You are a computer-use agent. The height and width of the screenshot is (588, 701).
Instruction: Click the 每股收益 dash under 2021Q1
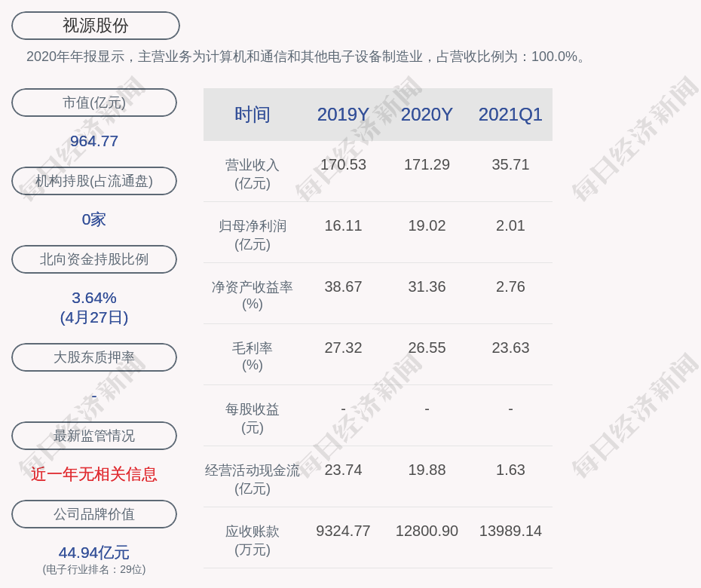pos(510,409)
